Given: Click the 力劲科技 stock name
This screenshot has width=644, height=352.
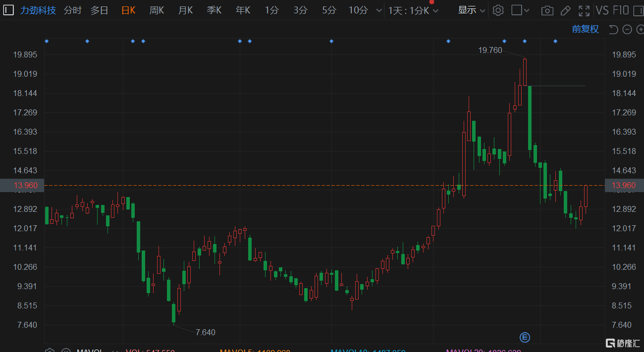Looking at the screenshot, I should coord(38,10).
